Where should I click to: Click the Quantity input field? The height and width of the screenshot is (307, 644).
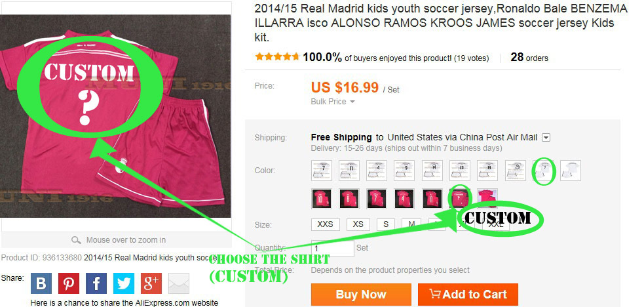(x=332, y=249)
